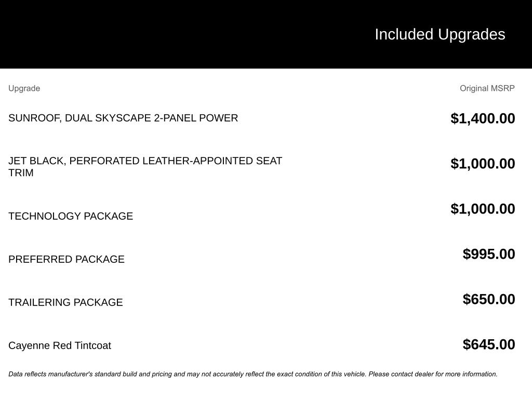Click the $1,400.00 sunroof price
This screenshot has width=532, height=399.
[x=483, y=118]
